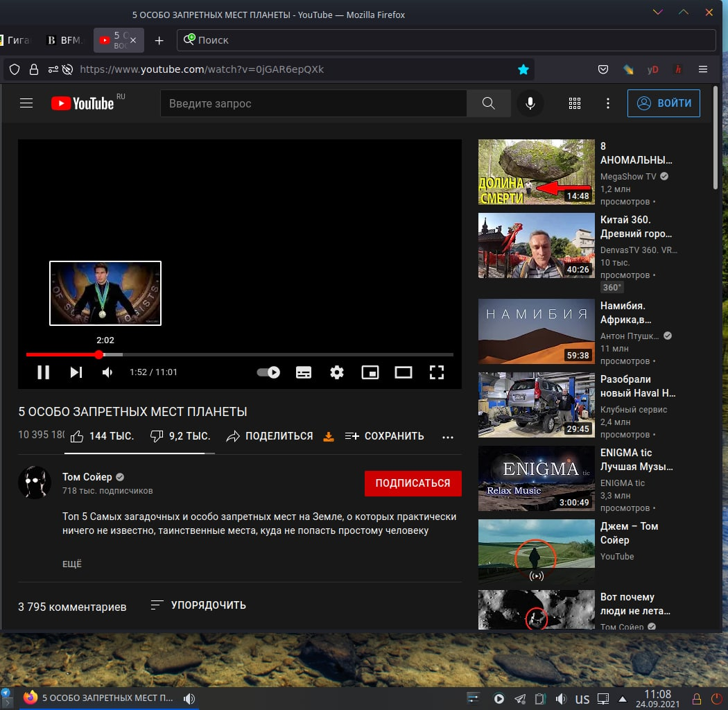Open a new Firefox tab

(x=159, y=40)
